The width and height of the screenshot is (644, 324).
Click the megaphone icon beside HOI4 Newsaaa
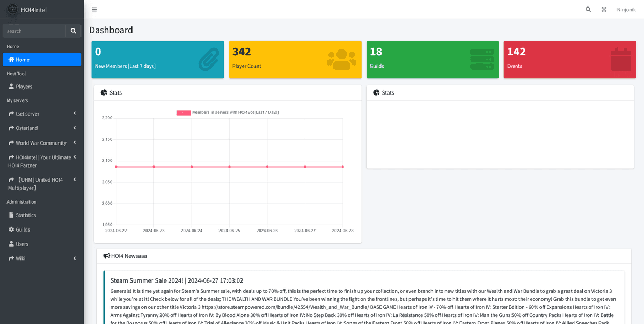(x=106, y=256)
